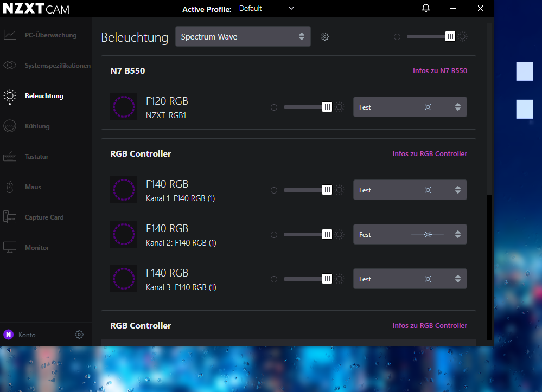
Task: Click Kanal 3 F140 RGB brightness slider
Action: 308,279
